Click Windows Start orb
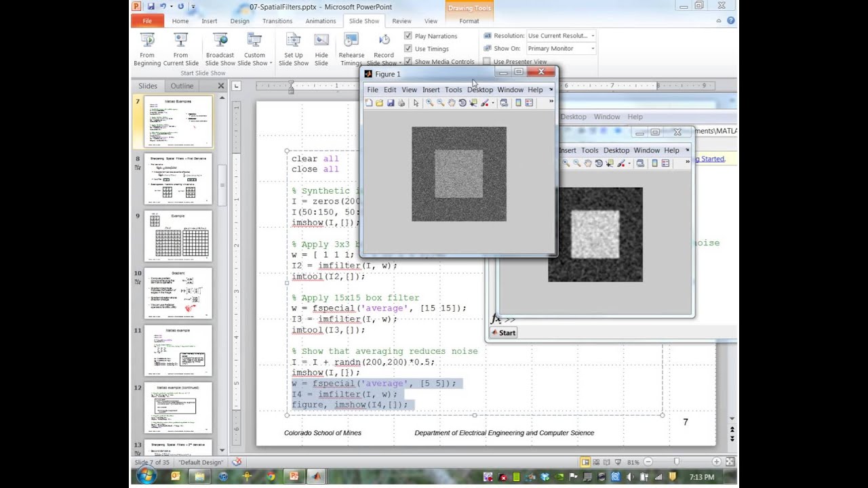The width and height of the screenshot is (868, 488). pos(145,476)
